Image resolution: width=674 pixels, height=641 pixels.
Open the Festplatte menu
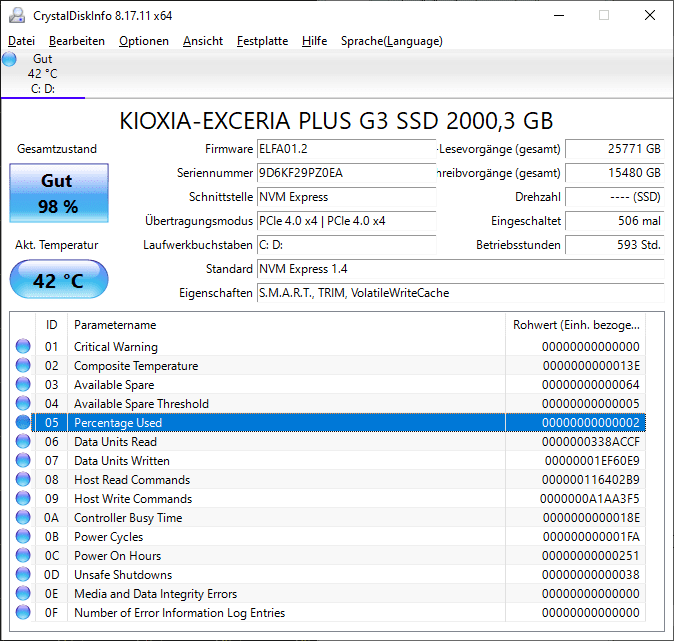[x=263, y=41]
